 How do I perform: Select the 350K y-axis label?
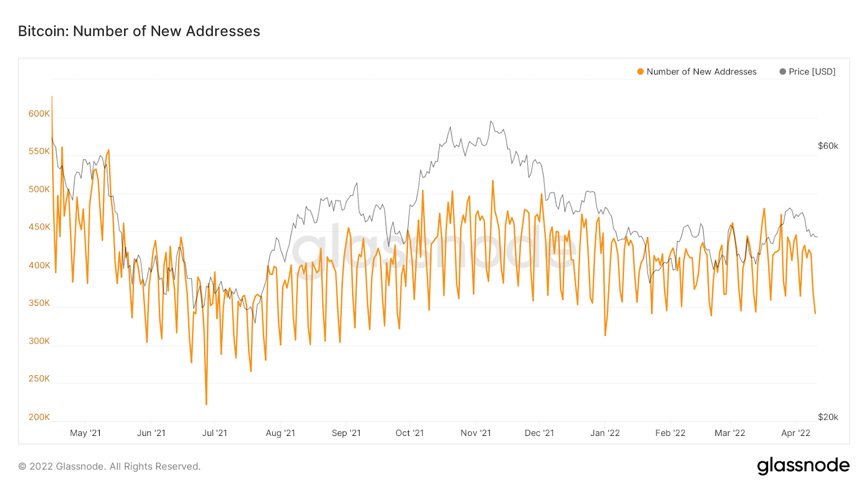pos(39,303)
